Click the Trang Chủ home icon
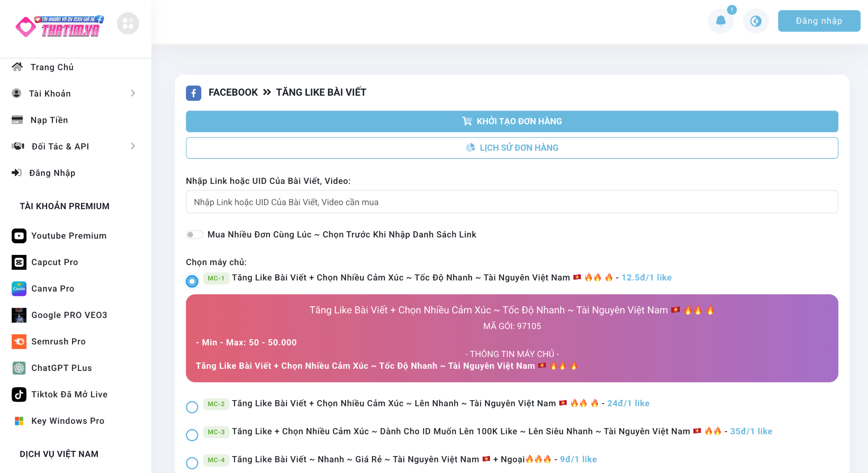 coord(17,67)
